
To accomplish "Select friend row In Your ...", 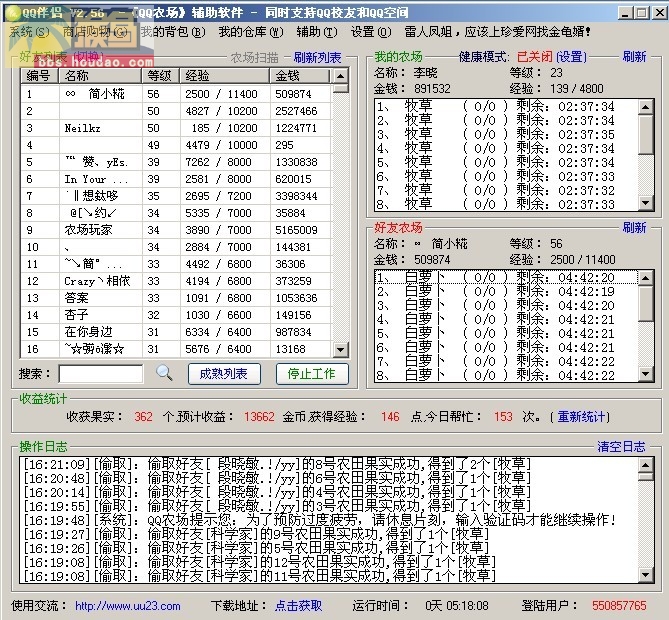I will 176,179.
